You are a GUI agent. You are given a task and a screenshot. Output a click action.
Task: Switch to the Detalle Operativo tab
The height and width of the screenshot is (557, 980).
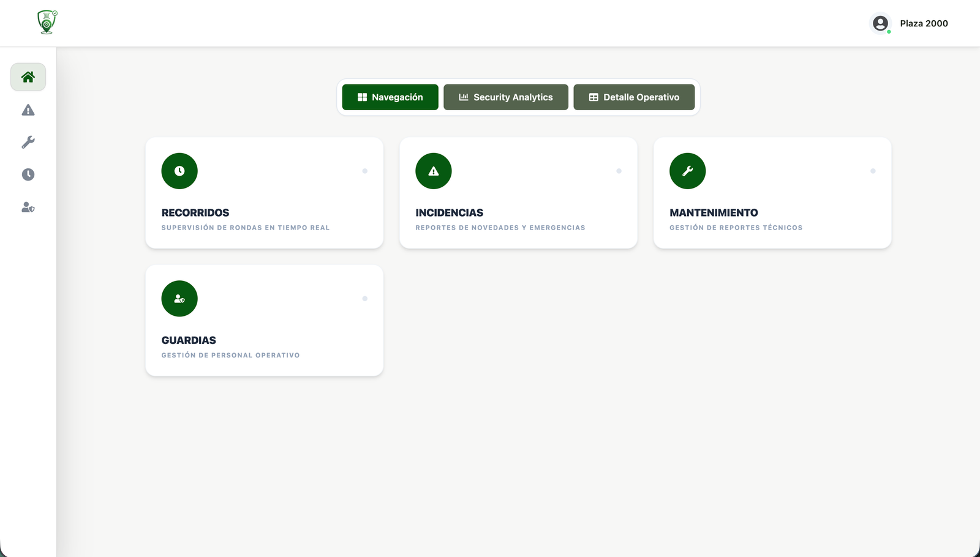tap(634, 97)
